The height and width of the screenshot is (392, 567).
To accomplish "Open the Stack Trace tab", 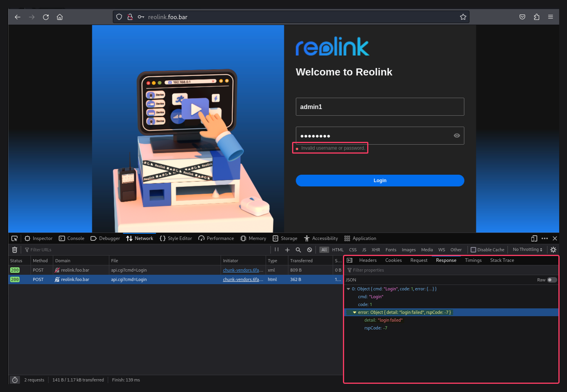I will point(502,260).
